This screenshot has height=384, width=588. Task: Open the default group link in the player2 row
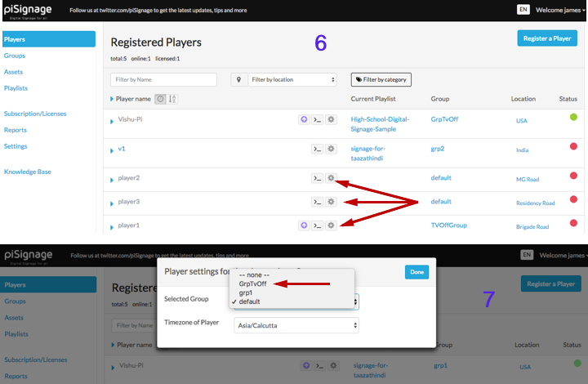[441, 178]
